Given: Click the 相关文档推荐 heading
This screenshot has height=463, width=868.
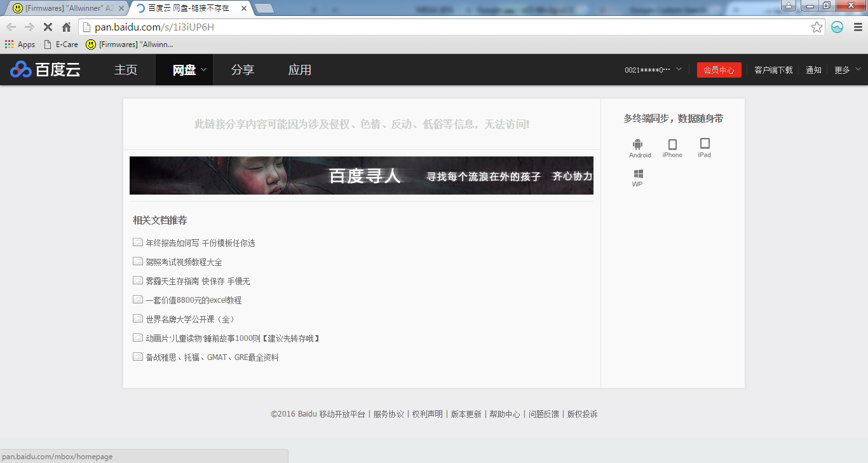Looking at the screenshot, I should pos(159,220).
